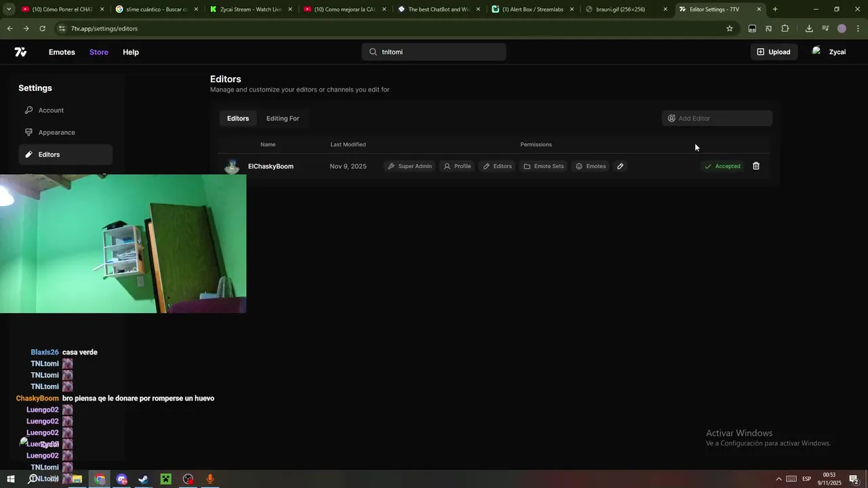Switch to the Zycai Stream tab
The image size is (868, 488).
click(x=251, y=9)
